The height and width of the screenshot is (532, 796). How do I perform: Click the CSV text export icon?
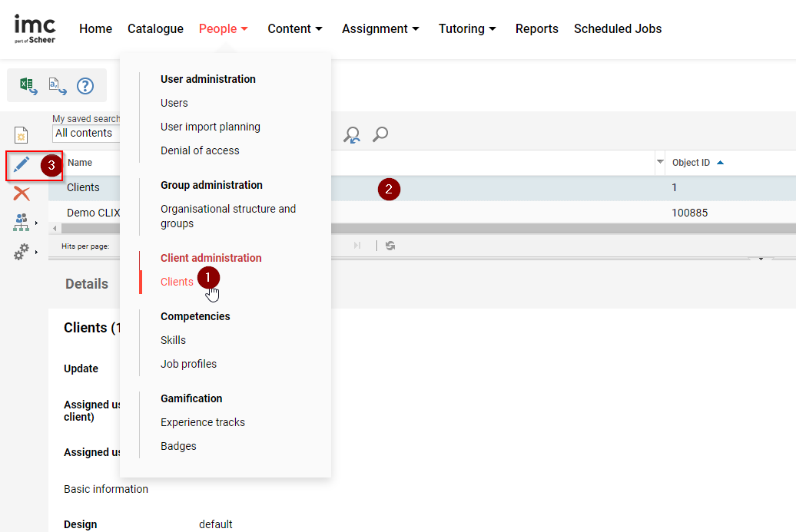(x=57, y=85)
